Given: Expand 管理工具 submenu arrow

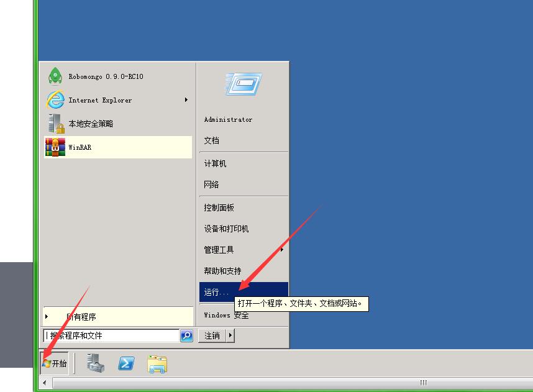Looking at the screenshot, I should pyautogui.click(x=282, y=250).
